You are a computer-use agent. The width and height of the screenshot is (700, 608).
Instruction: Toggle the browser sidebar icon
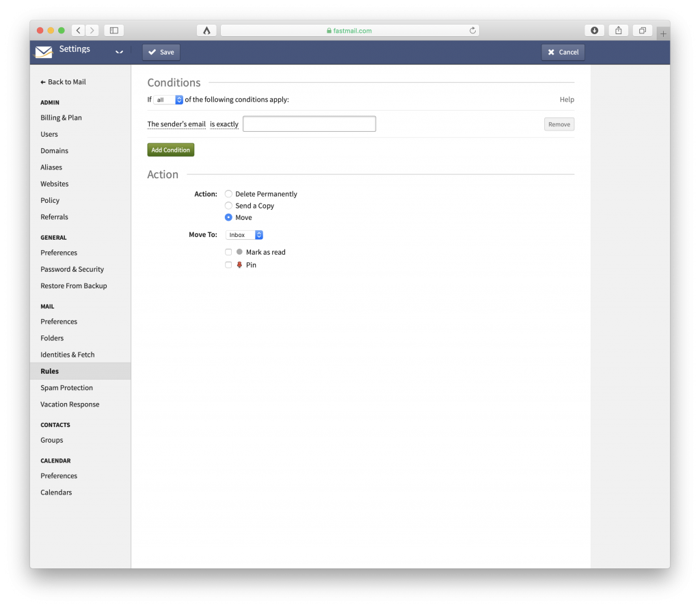point(113,30)
